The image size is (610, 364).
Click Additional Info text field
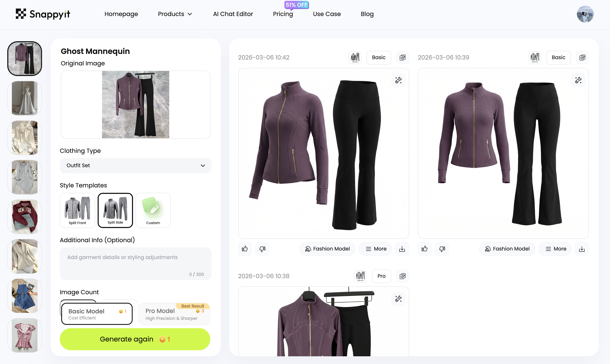coord(136,264)
